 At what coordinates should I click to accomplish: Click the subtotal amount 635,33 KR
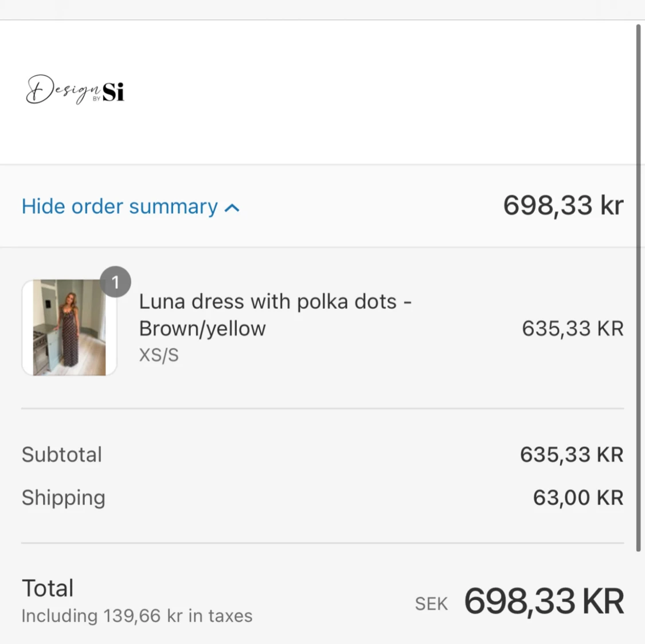(572, 454)
